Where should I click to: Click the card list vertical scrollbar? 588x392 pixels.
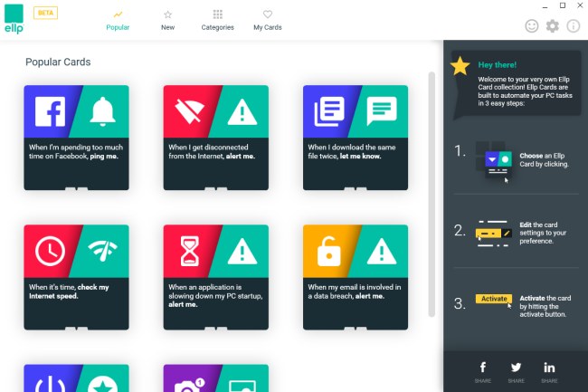coord(432,195)
